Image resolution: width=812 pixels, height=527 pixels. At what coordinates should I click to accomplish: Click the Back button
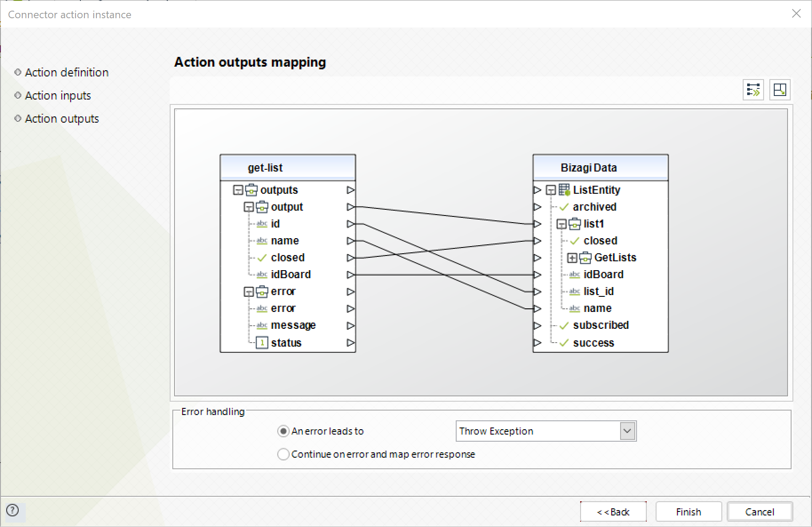613,512
